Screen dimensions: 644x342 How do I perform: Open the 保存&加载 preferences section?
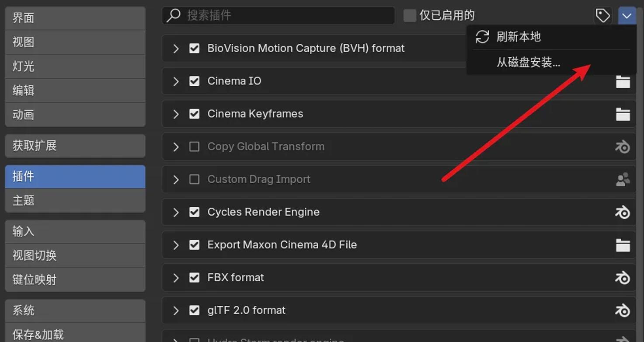click(x=75, y=333)
